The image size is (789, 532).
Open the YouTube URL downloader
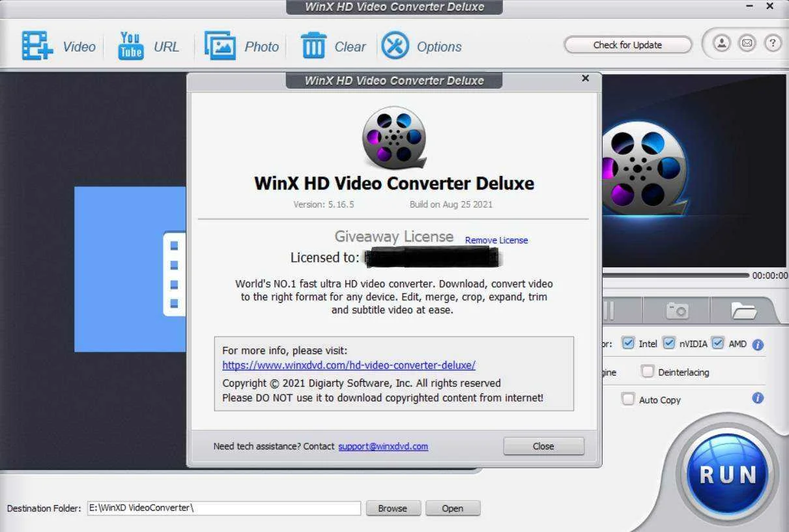pos(148,46)
